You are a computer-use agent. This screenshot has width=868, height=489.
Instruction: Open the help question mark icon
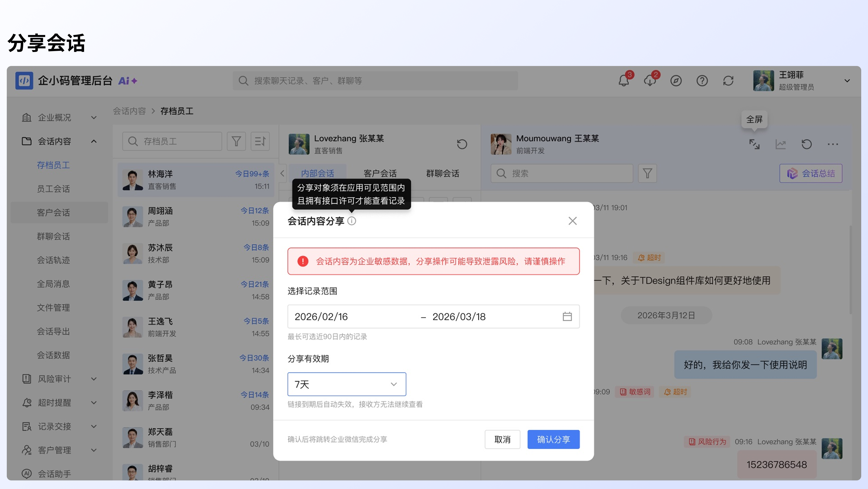point(702,81)
